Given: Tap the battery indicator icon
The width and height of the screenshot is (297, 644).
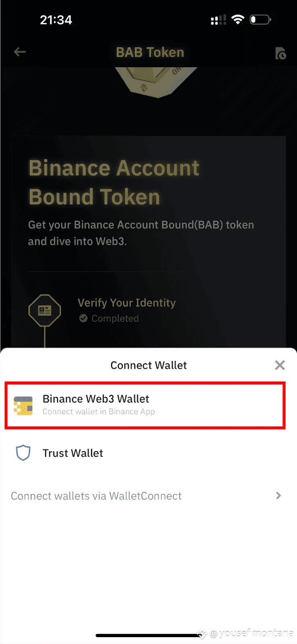Looking at the screenshot, I should [260, 19].
